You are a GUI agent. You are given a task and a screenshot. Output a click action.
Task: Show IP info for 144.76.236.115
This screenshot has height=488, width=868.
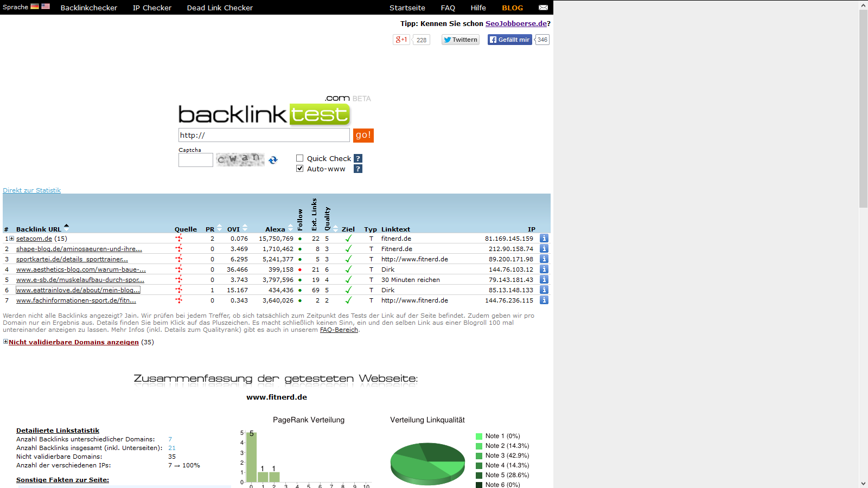544,300
